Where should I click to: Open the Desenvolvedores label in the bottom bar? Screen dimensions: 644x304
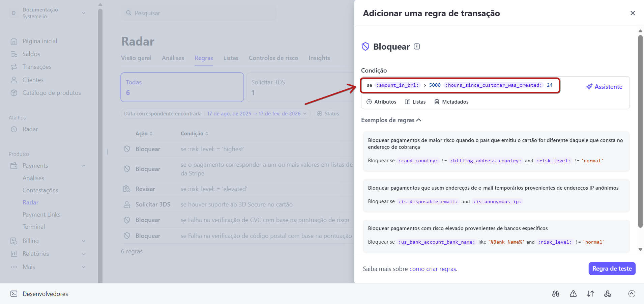[x=45, y=294]
